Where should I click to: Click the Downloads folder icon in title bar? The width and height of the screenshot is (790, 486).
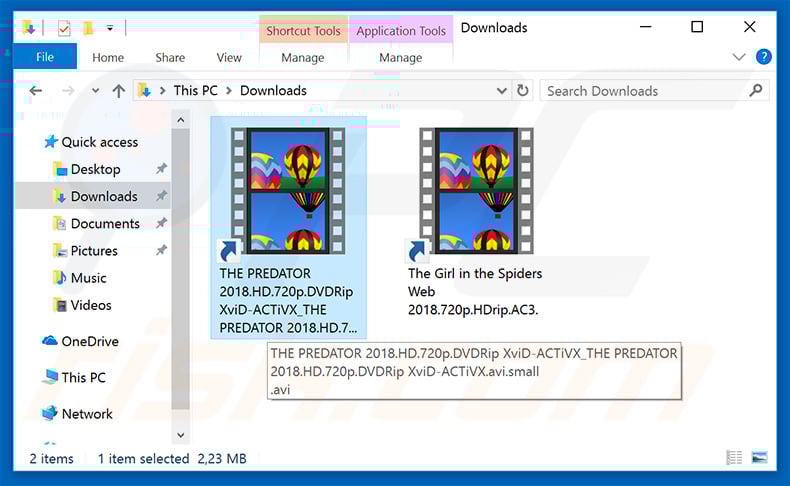[29, 28]
